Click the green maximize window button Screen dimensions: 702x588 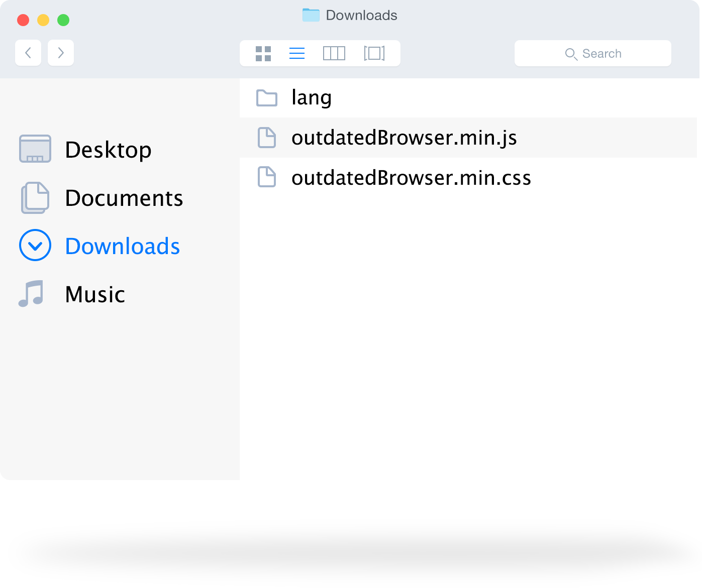pos(63,20)
